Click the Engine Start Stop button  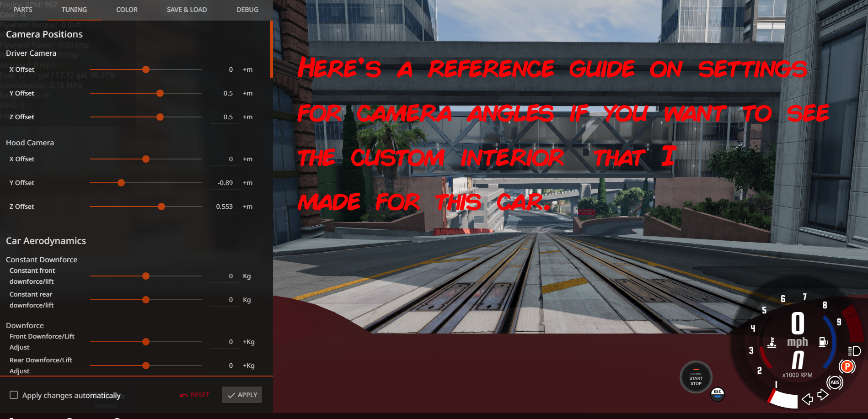696,377
